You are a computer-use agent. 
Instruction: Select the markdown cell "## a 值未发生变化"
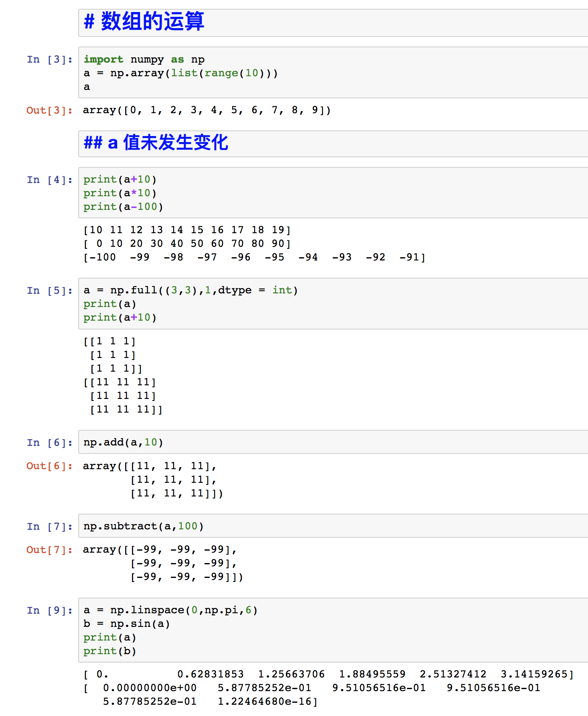coord(333,143)
